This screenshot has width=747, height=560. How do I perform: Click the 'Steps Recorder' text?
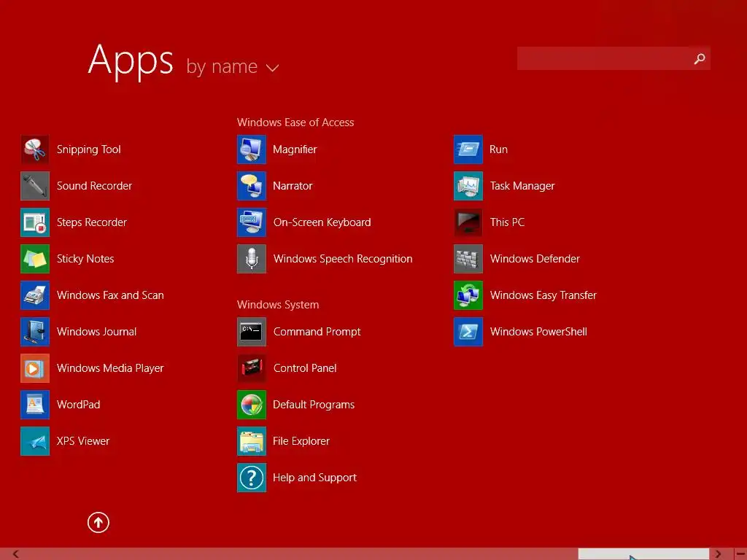point(91,222)
